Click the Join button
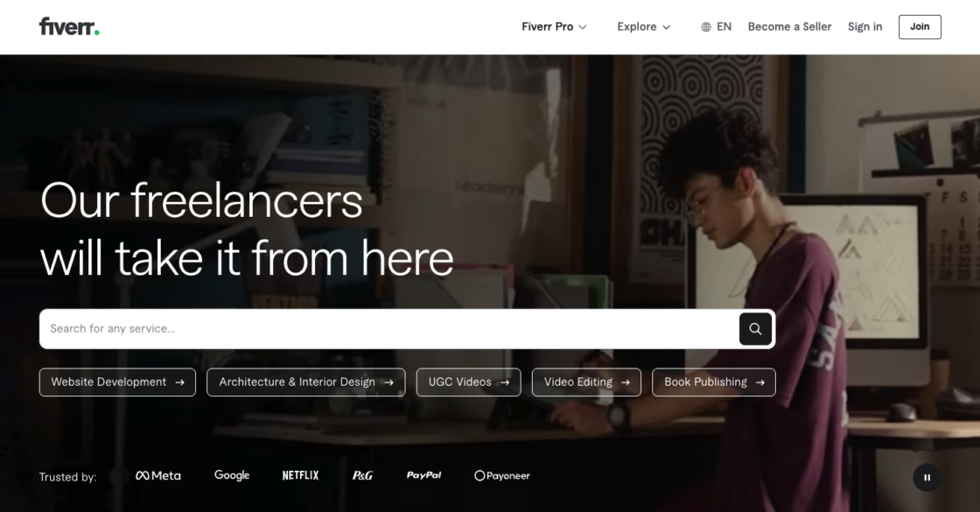The width and height of the screenshot is (980, 512). point(920,26)
